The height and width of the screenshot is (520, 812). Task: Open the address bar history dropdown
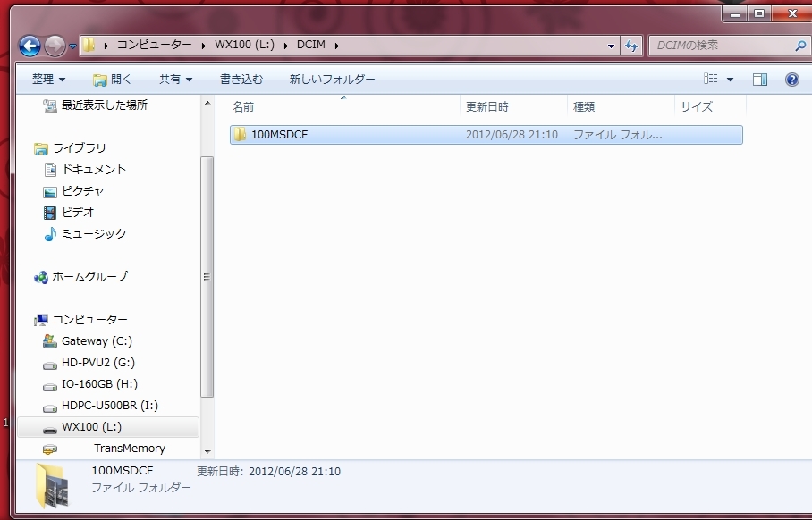click(611, 46)
